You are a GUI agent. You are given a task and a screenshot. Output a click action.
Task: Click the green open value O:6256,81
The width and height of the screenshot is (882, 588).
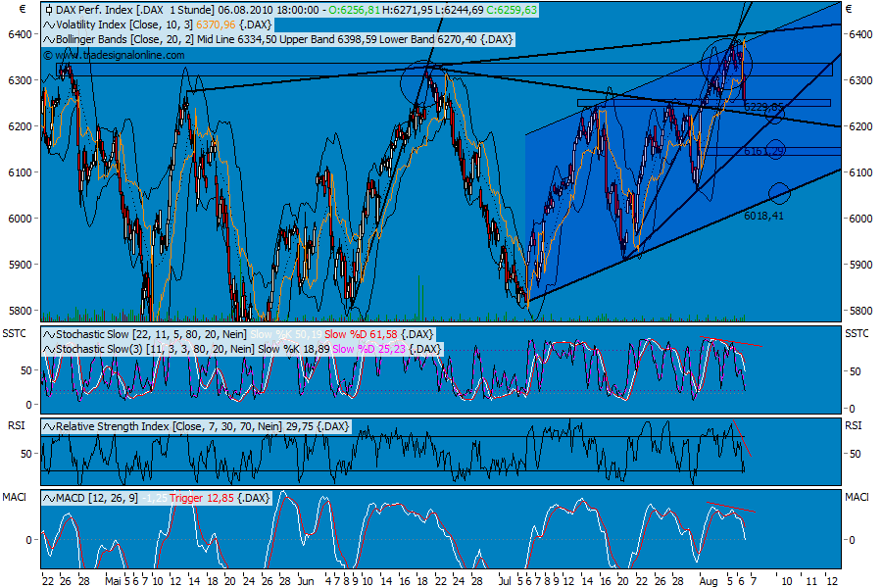(x=355, y=10)
